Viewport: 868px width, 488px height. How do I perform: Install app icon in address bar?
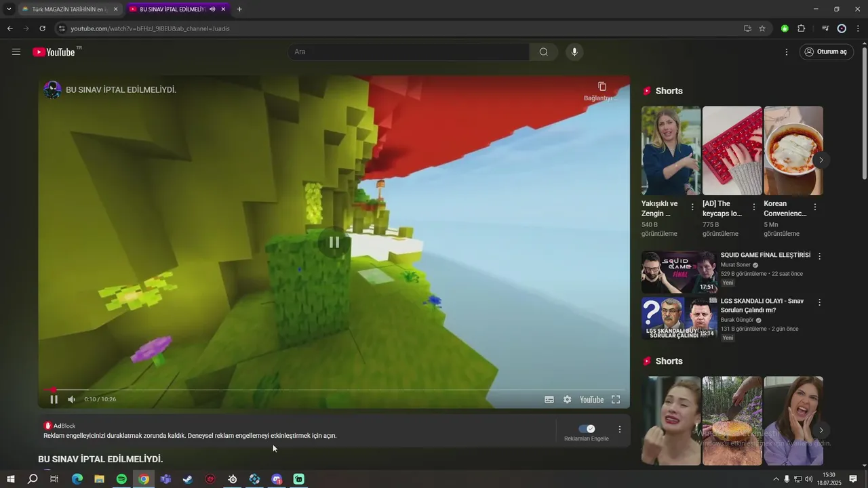[747, 28]
